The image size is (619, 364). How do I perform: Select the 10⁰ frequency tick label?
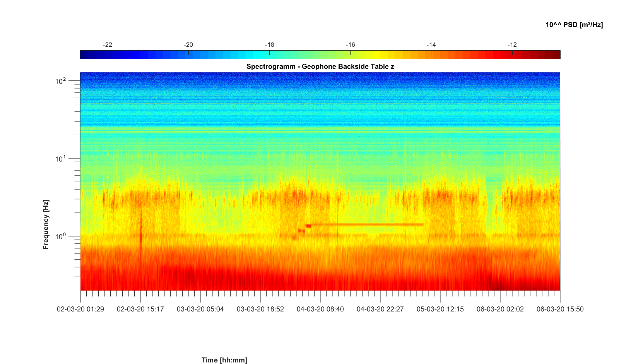61,236
